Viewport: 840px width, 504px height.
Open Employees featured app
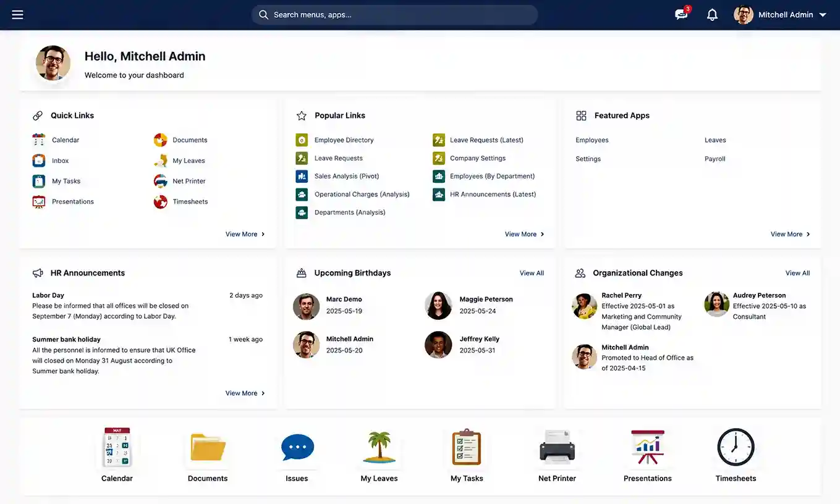point(592,140)
